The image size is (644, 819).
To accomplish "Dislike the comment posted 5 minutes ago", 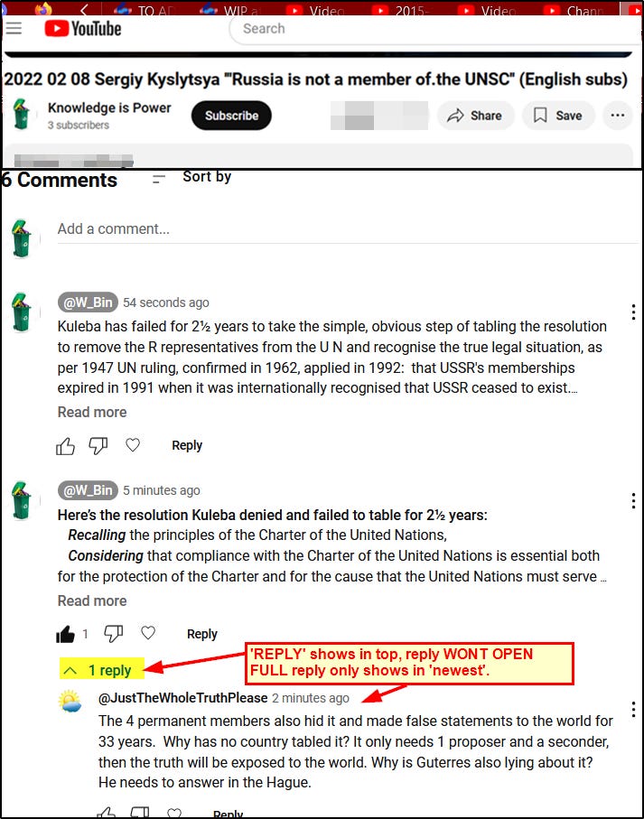I will point(113,634).
